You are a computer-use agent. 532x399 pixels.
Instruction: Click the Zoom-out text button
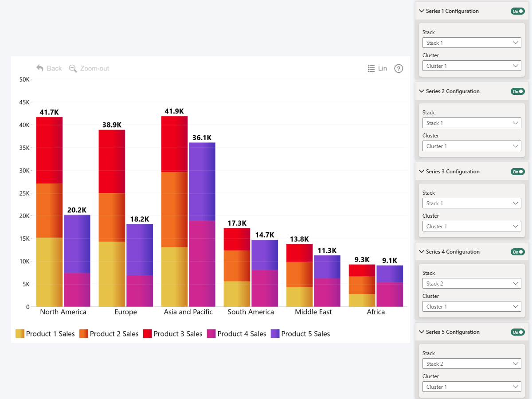tap(94, 68)
